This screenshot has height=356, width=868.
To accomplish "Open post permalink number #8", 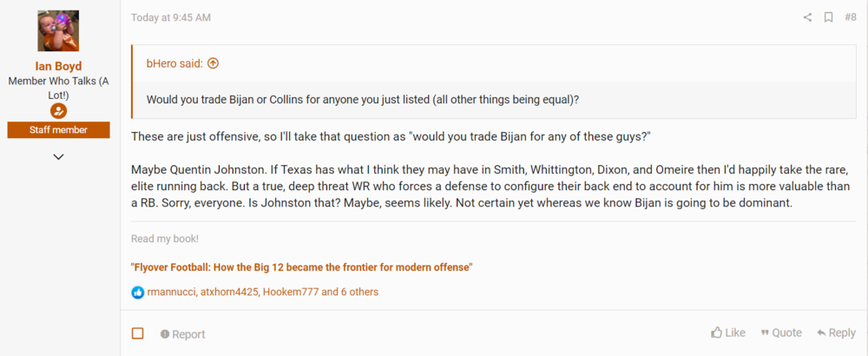I will pos(850,17).
